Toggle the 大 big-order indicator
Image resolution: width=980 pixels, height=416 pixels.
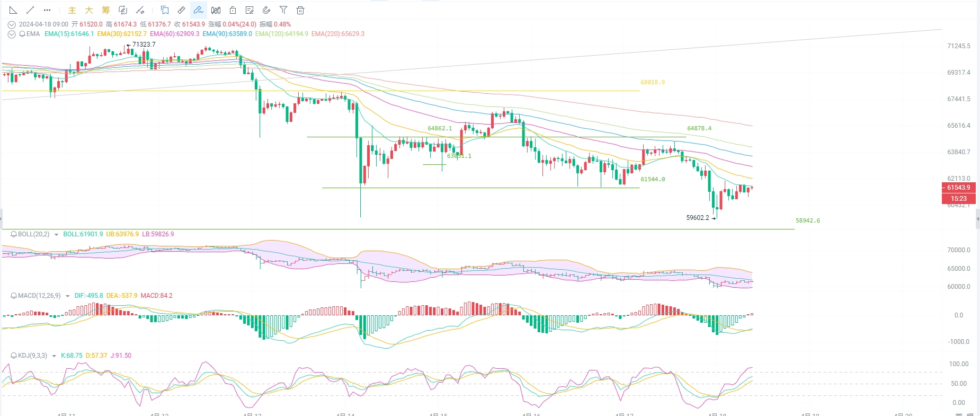(89, 10)
